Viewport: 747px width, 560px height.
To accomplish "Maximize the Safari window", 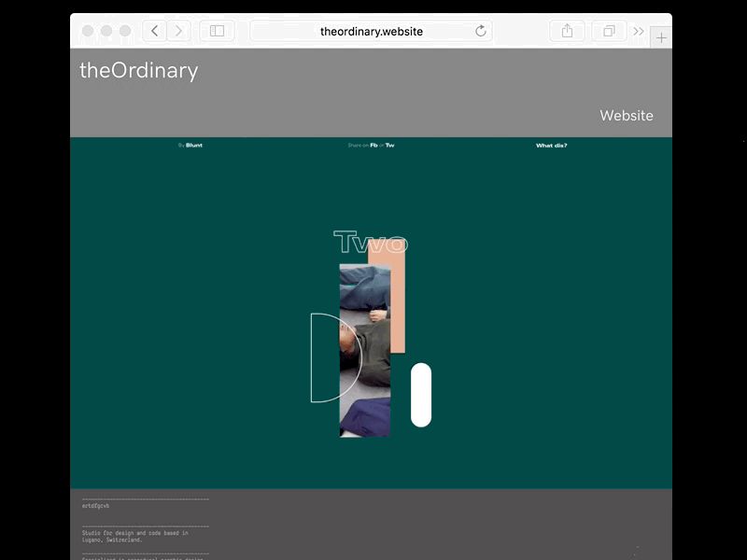I will 125,31.
